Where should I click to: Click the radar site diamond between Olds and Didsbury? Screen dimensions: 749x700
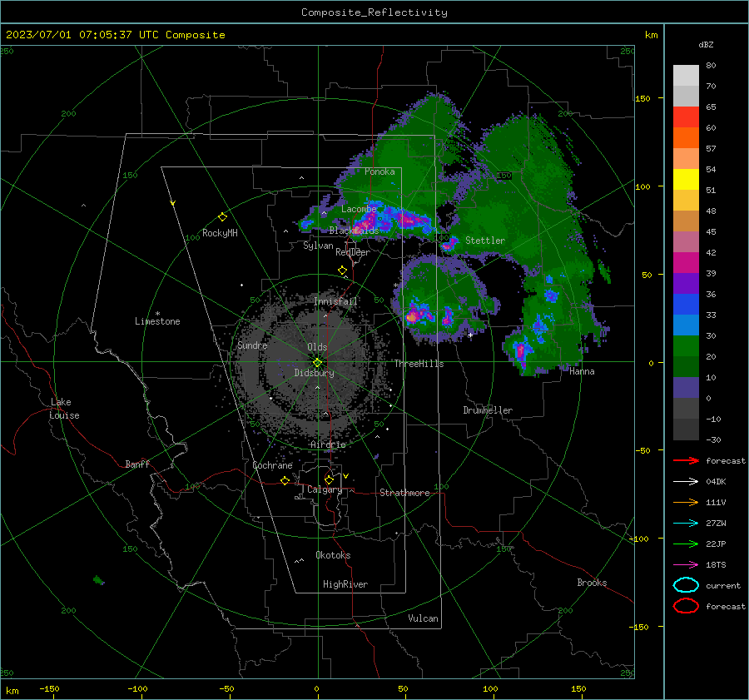[317, 363]
